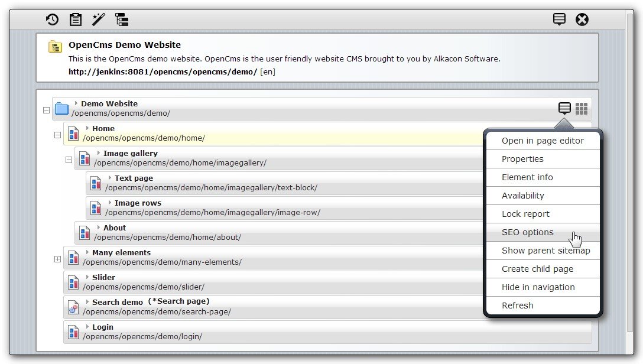
Task: Choose Hide in navigation
Action: 543,287
